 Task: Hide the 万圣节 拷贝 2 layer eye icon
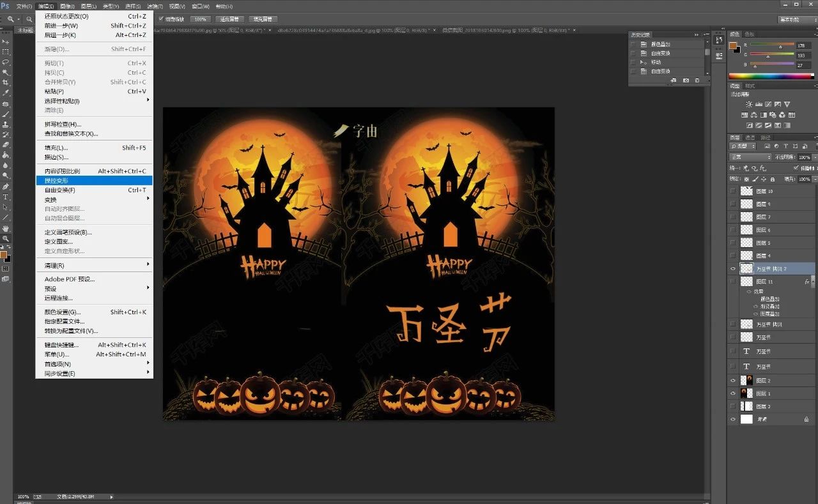[733, 269]
